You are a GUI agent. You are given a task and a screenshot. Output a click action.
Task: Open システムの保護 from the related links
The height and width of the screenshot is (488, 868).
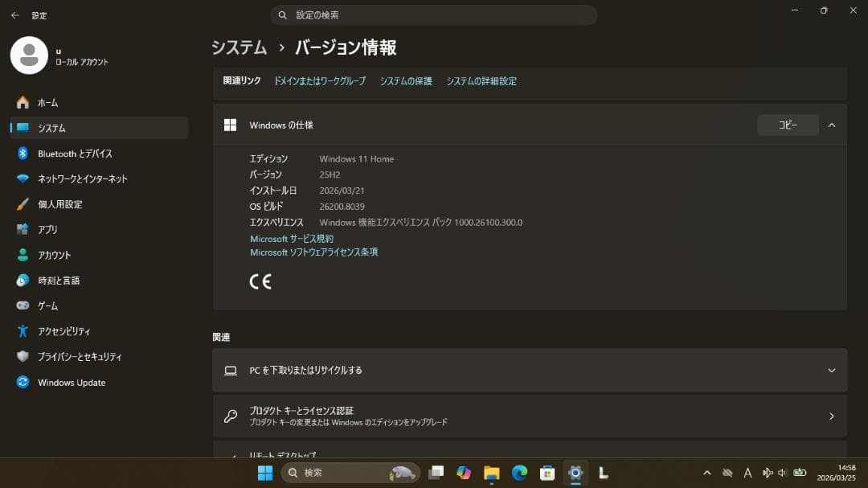pos(405,80)
